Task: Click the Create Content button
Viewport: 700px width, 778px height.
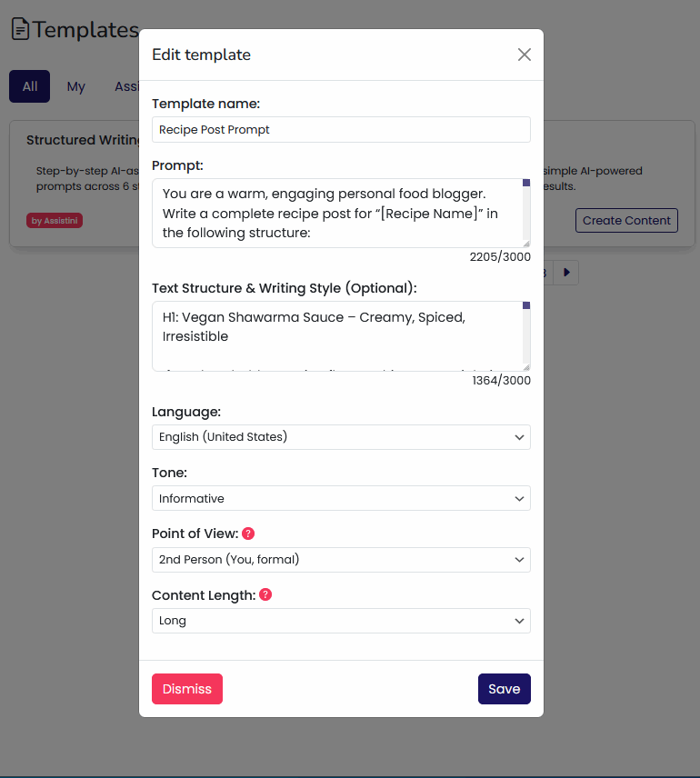Action: [x=625, y=220]
